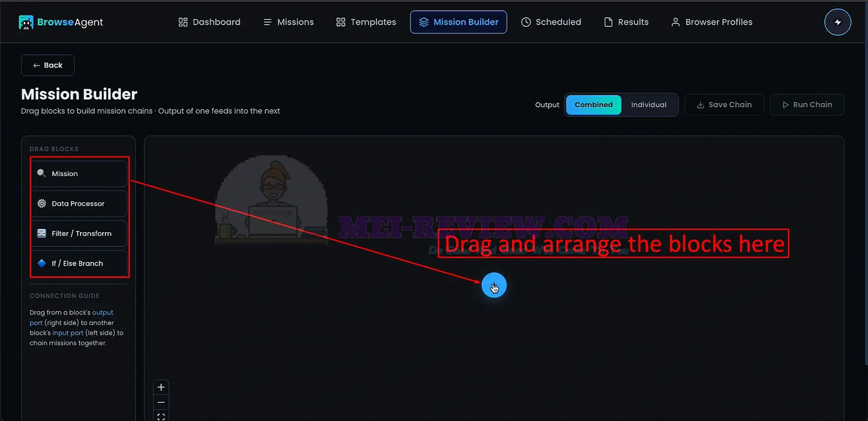
Task: Click the BrowseAgent robot logo icon
Action: click(x=26, y=22)
